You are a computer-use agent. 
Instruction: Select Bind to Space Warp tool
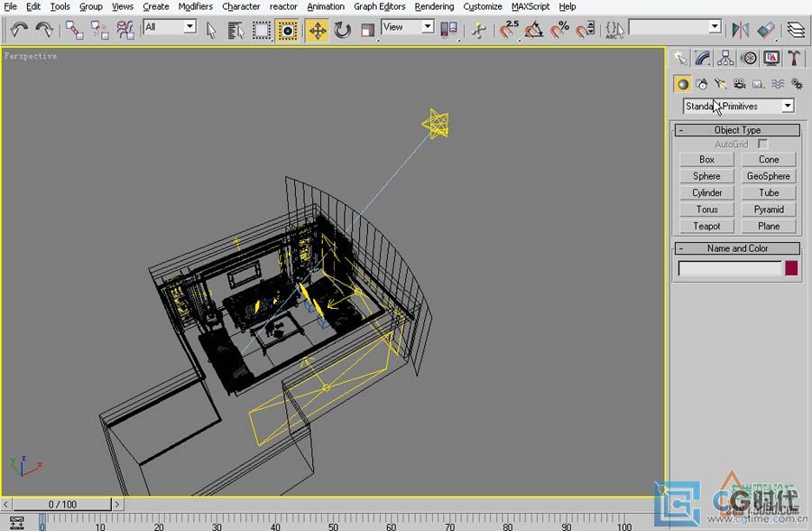(x=125, y=30)
